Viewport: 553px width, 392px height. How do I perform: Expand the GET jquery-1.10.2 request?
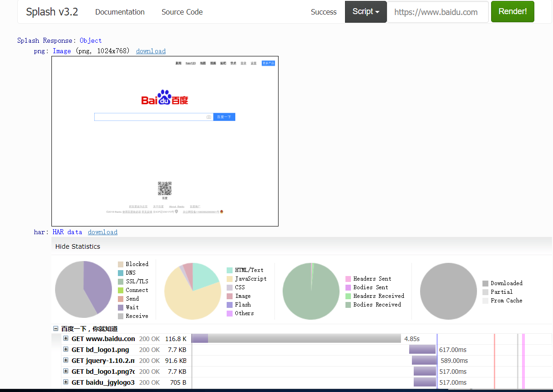tap(66, 361)
